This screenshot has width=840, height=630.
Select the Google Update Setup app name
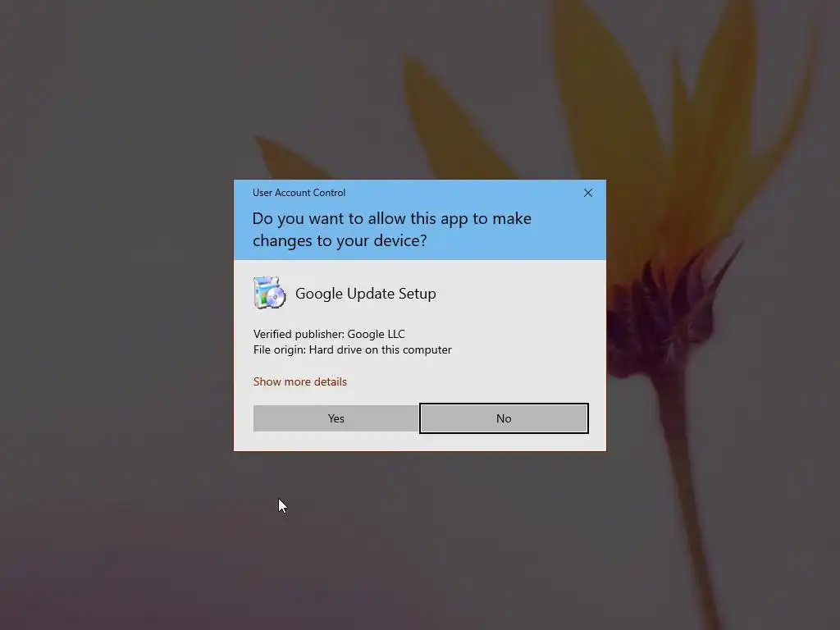365,294
